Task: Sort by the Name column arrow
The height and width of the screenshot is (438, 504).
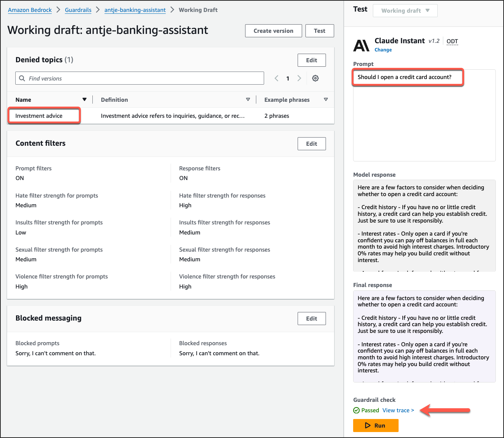Action: (x=85, y=100)
